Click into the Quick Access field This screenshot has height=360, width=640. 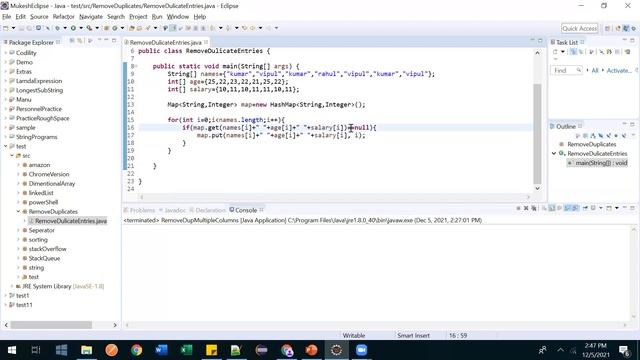pyautogui.click(x=579, y=28)
